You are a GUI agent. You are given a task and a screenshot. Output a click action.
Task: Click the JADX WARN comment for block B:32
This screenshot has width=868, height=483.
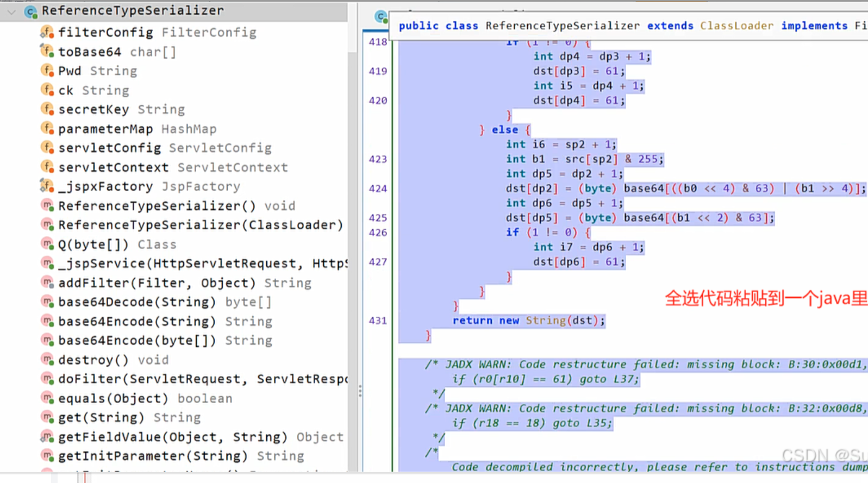[646, 409]
